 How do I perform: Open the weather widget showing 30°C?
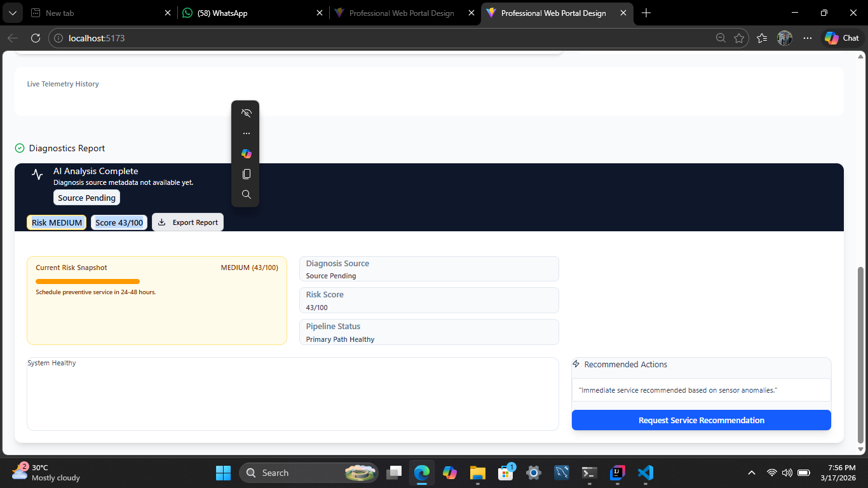click(46, 473)
